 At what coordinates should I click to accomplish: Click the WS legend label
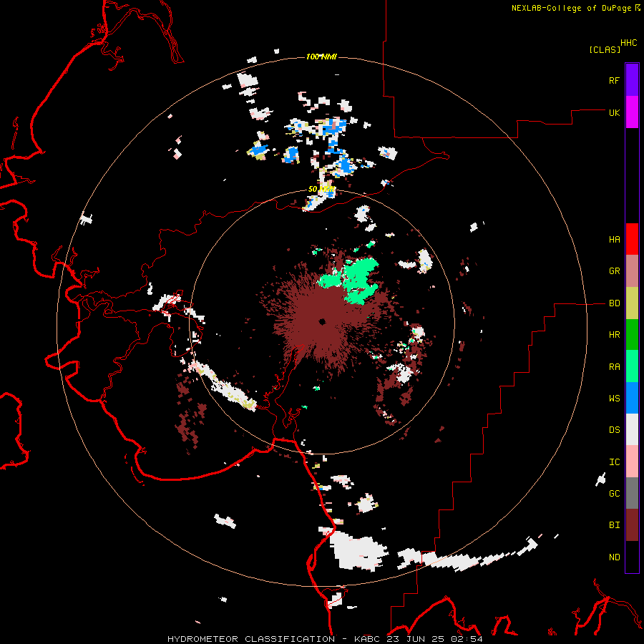coord(614,398)
